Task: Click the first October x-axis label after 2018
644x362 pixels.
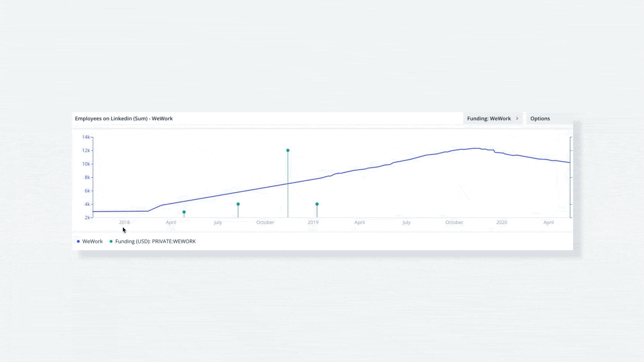Action: 265,222
